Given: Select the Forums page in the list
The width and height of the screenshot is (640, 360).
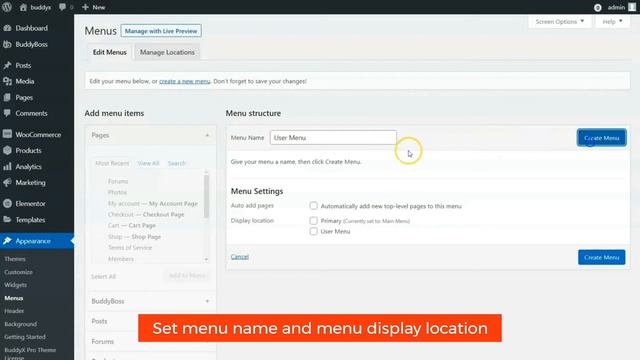Looking at the screenshot, I should 118,181.
